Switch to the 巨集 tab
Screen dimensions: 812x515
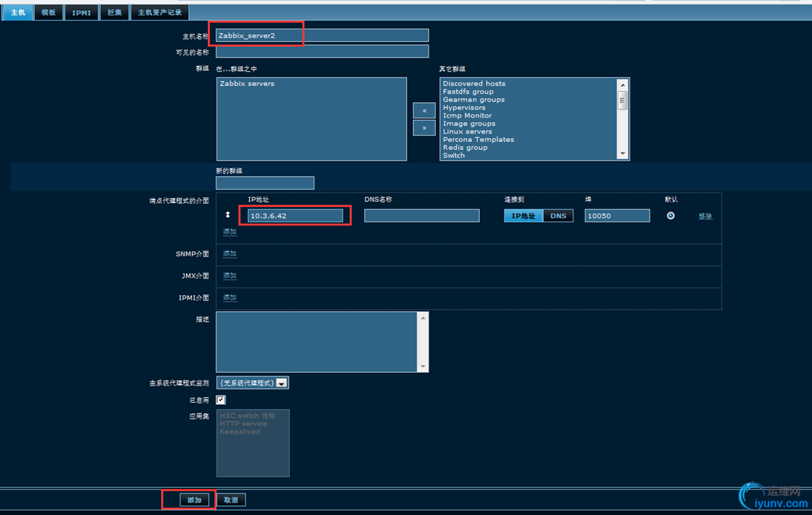tap(114, 13)
